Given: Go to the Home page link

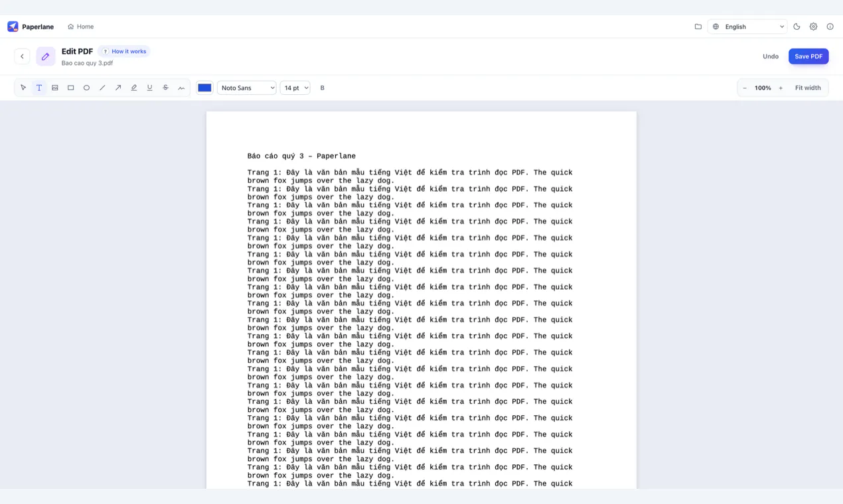Looking at the screenshot, I should pyautogui.click(x=81, y=27).
